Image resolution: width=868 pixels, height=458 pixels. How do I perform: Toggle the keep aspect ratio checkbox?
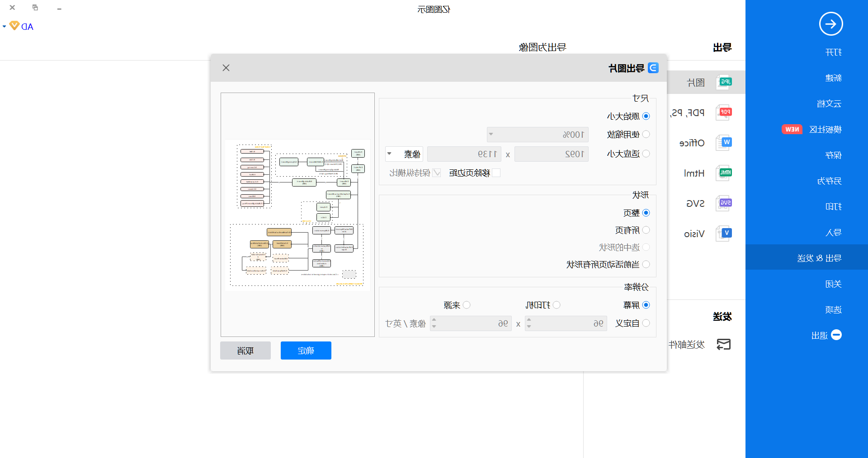pyautogui.click(x=437, y=173)
